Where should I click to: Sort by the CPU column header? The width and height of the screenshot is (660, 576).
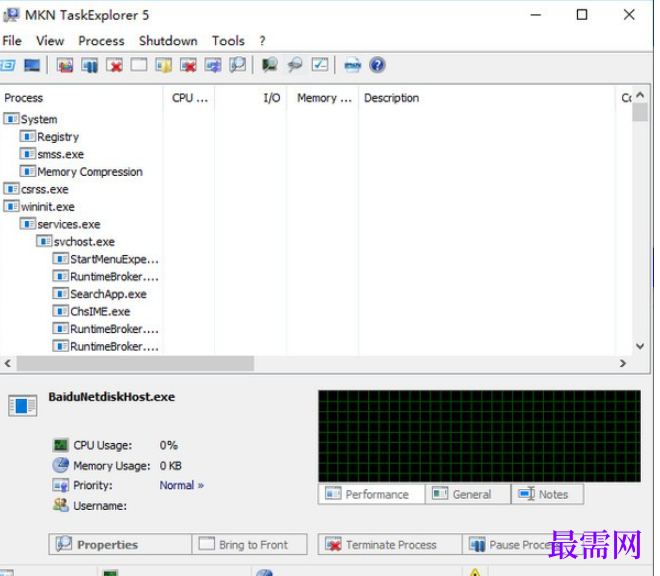point(189,98)
